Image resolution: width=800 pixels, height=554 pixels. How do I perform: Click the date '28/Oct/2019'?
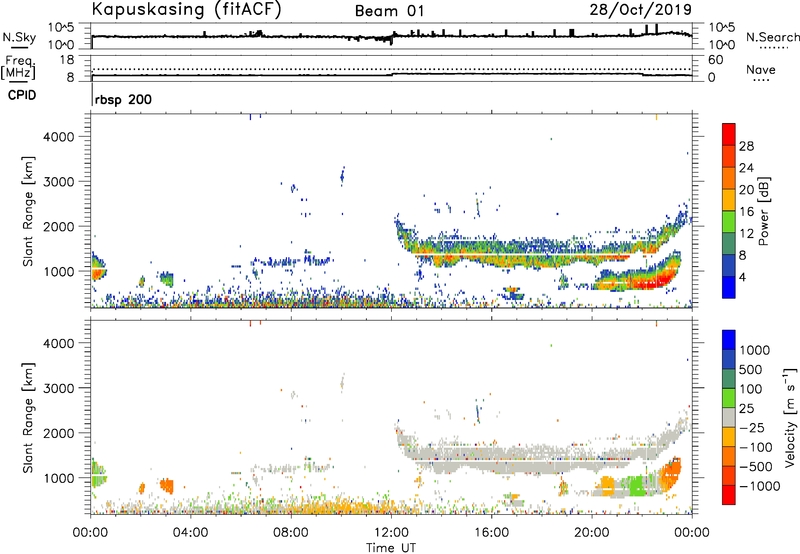coord(640,10)
